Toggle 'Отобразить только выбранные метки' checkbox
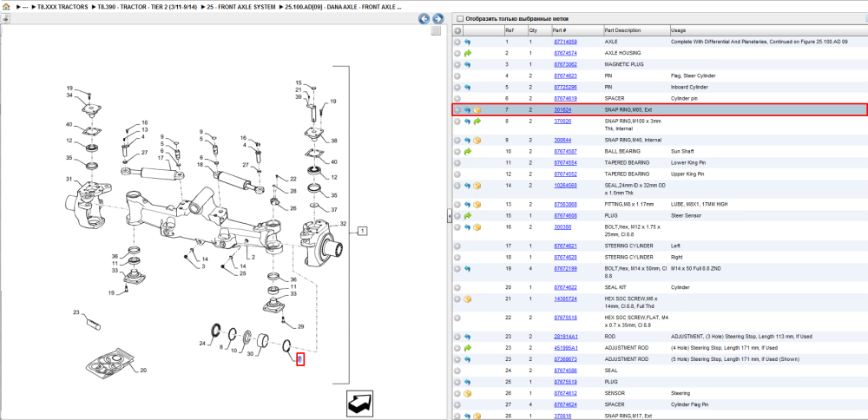Viewport: 868px width, 420px height. 459,19
